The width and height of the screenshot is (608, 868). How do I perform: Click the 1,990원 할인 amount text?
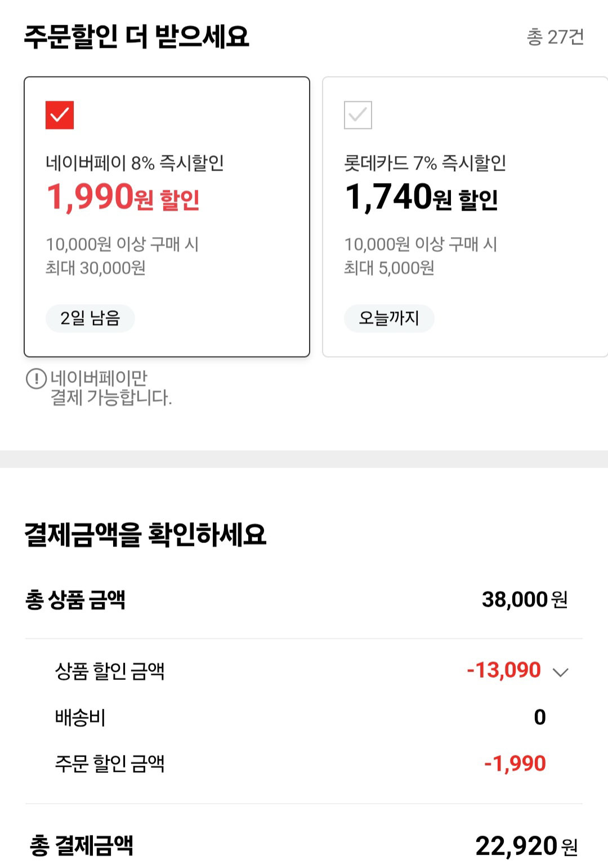[123, 197]
